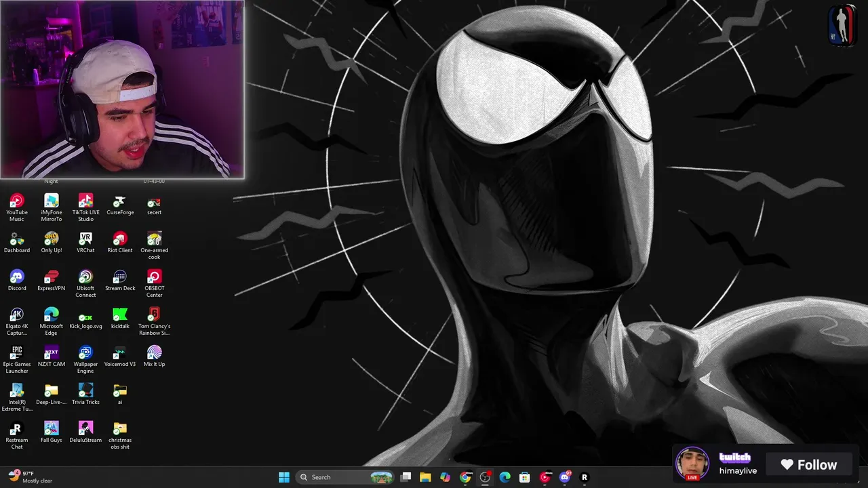Switch to YouTube Music in the taskbar
868x488 pixels.
(x=545, y=477)
